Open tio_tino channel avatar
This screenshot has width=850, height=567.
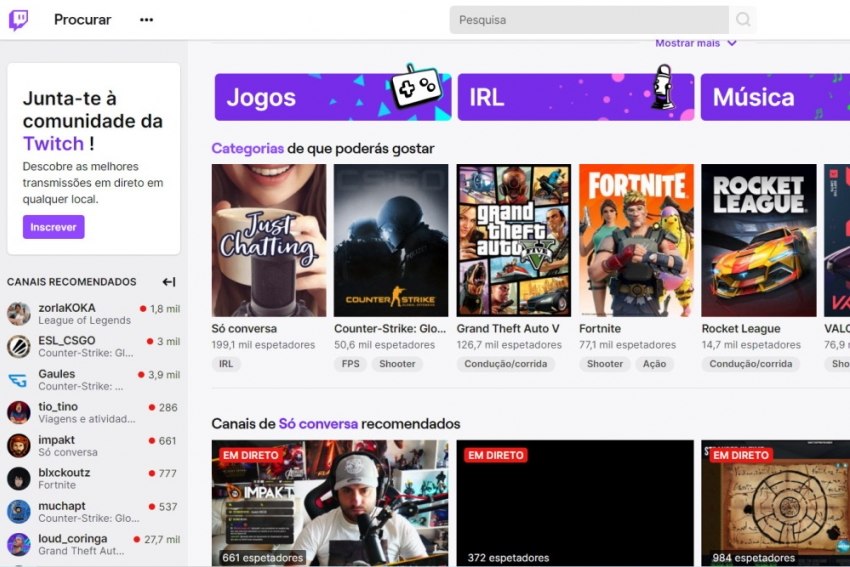[18, 413]
